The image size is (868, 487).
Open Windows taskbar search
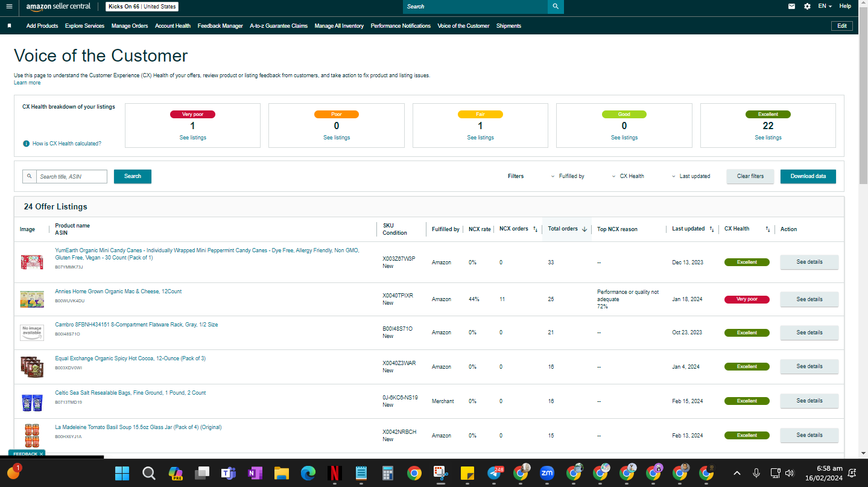coord(149,473)
